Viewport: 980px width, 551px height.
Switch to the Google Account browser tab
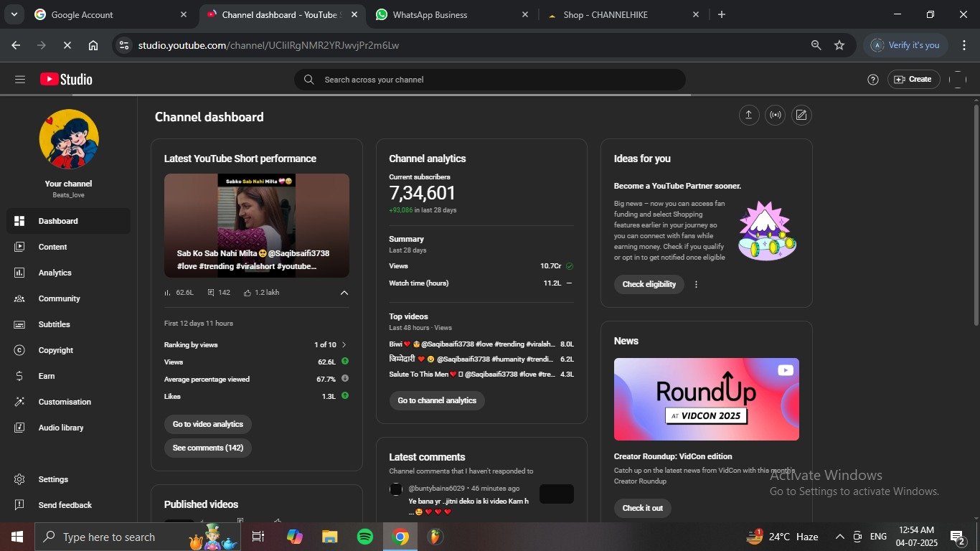[111, 14]
